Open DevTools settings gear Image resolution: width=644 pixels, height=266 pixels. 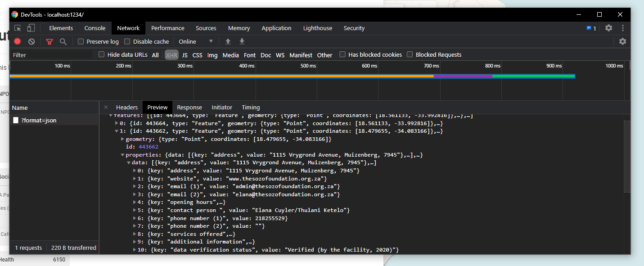[608, 28]
